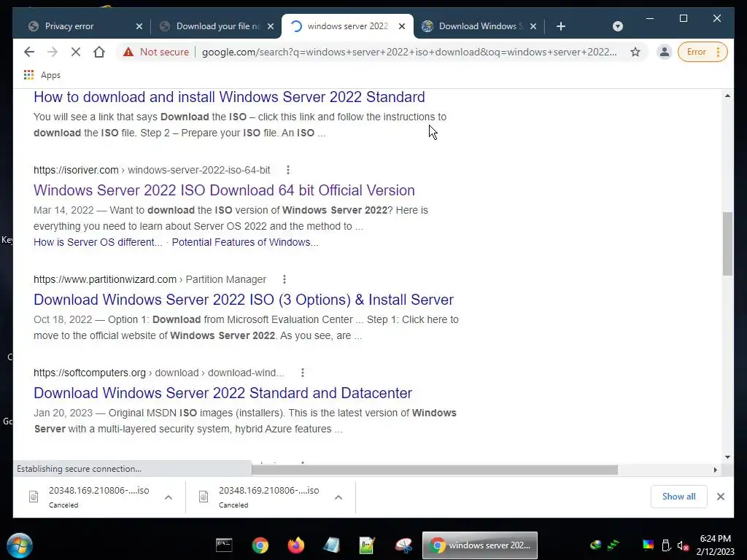The height and width of the screenshot is (560, 747).
Task: Click the https://www.partitionwizard.com URL text
Action: pos(105,279)
